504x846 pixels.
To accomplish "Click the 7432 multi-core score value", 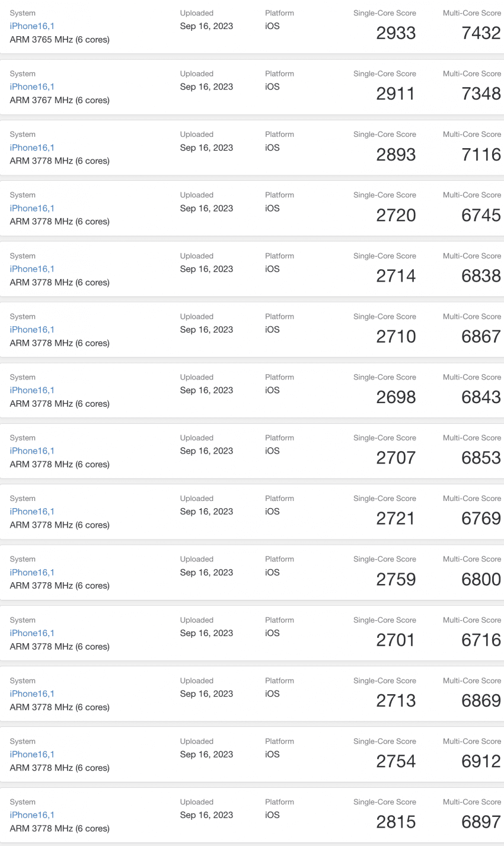I will click(481, 33).
